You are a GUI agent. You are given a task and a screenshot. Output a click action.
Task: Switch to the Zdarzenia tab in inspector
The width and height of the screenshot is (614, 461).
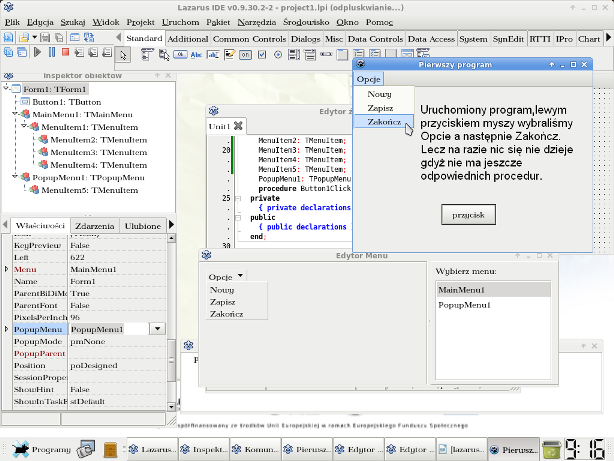tap(95, 226)
